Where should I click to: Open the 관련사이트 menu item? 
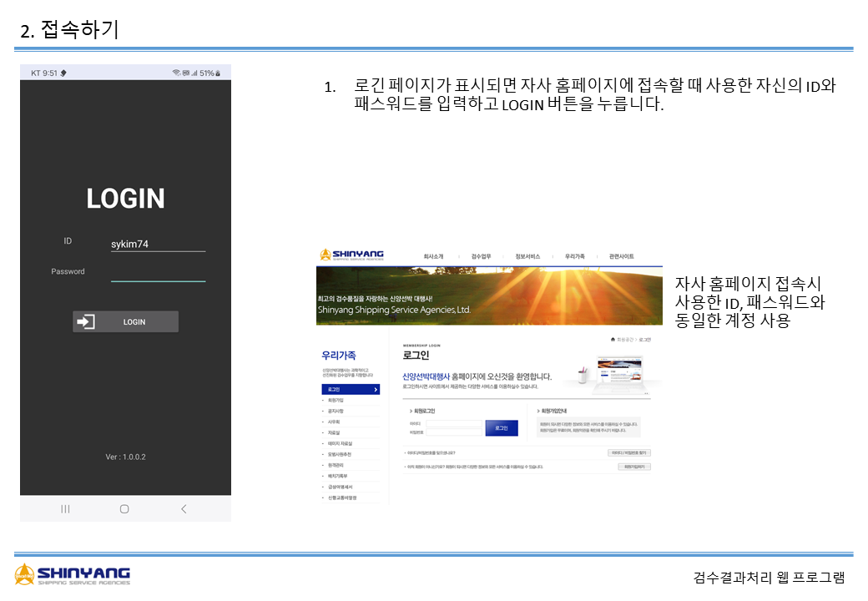621,256
